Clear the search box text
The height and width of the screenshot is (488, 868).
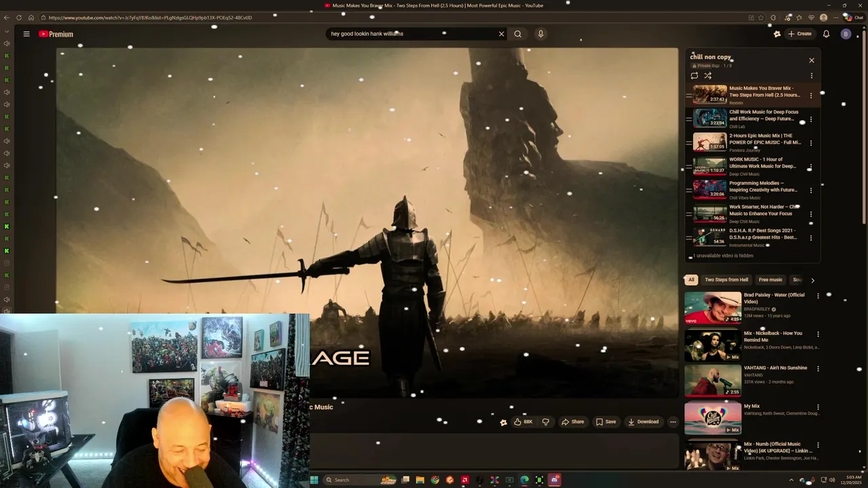501,34
